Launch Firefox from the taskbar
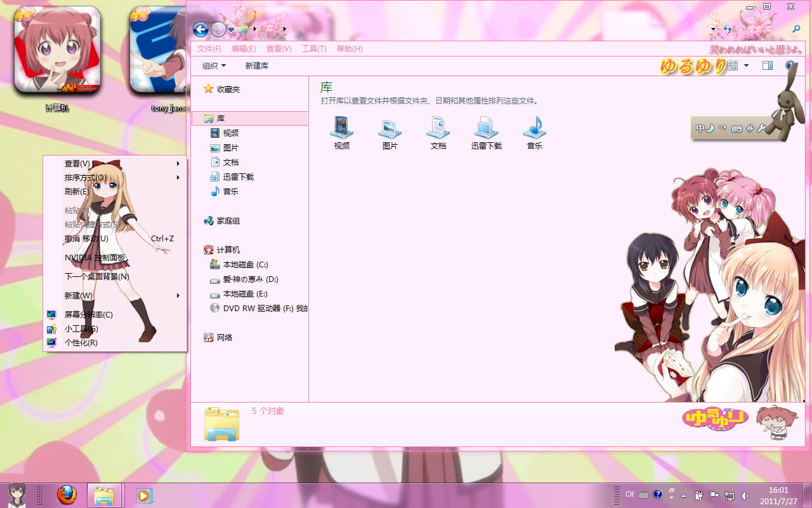This screenshot has height=508, width=812. 67,495
